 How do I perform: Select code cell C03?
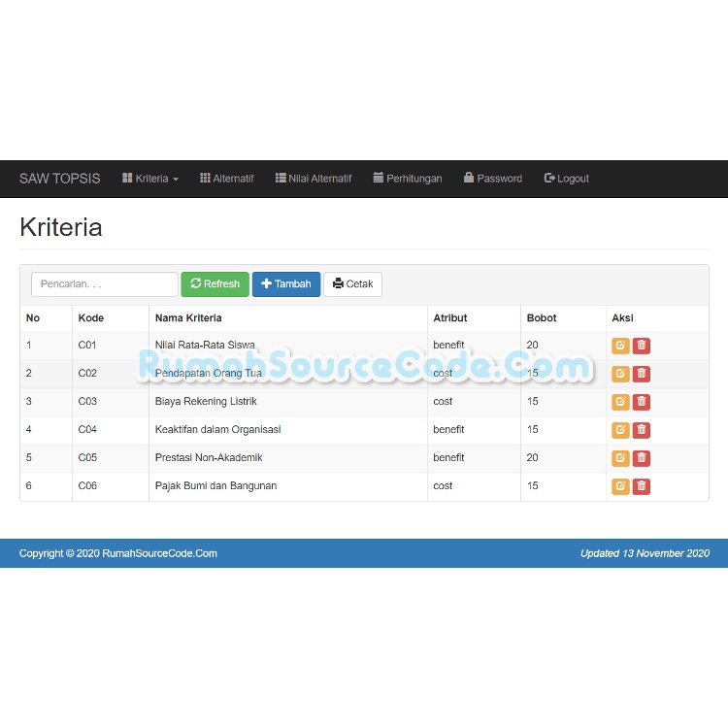[87, 401]
